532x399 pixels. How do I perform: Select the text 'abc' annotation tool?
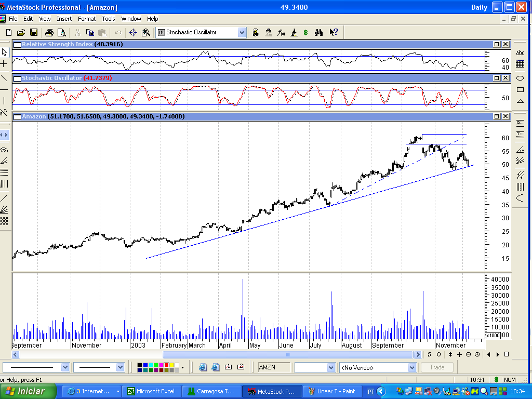pos(520,52)
